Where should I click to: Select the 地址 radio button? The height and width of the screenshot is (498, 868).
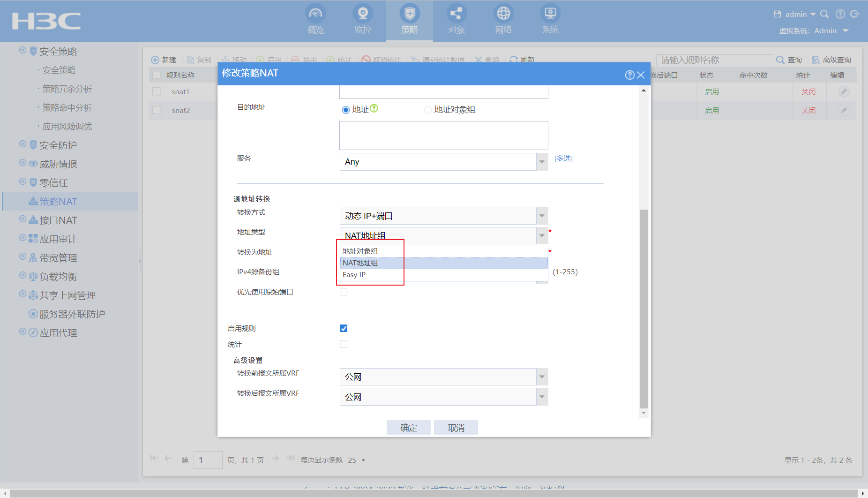click(x=346, y=110)
